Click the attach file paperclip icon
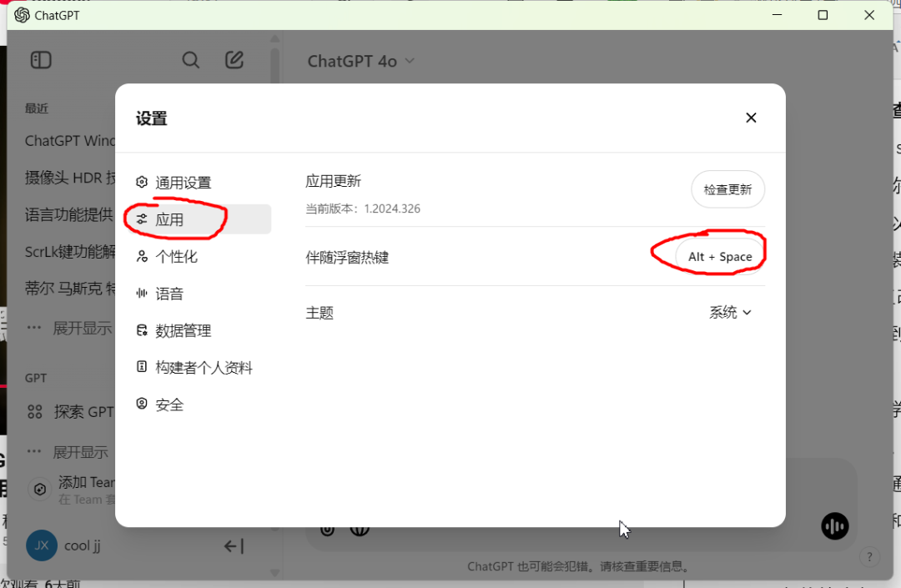 click(328, 529)
